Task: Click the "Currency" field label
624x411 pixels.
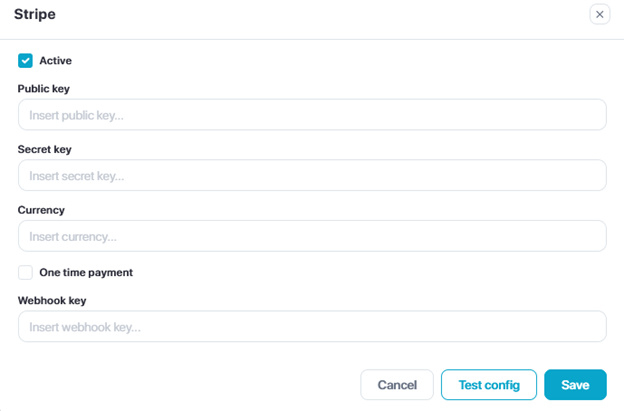Action: coord(41,210)
